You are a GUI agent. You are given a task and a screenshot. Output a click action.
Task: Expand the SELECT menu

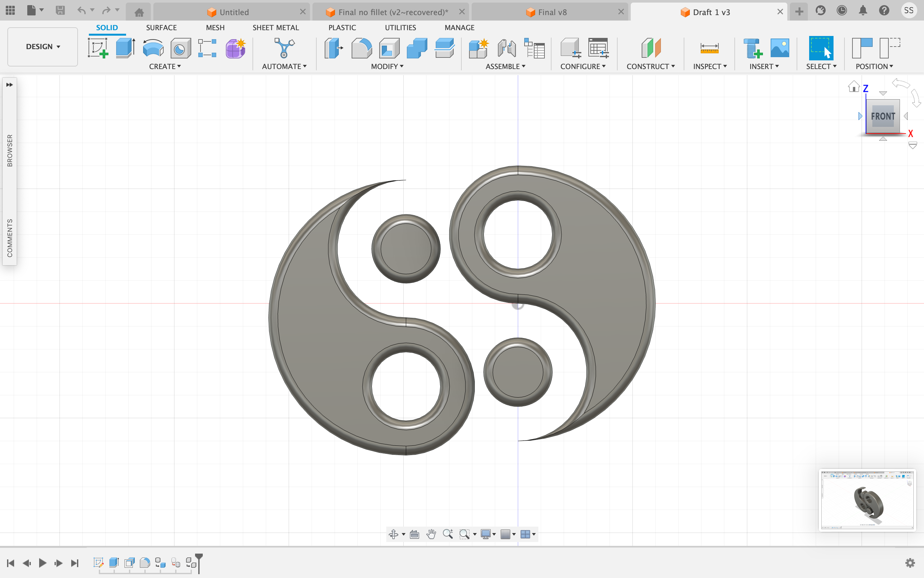point(821,66)
